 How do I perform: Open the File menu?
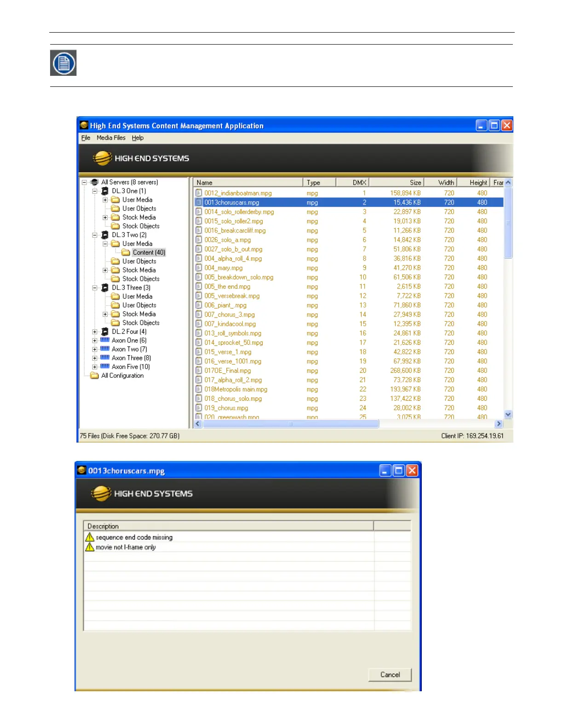click(86, 138)
